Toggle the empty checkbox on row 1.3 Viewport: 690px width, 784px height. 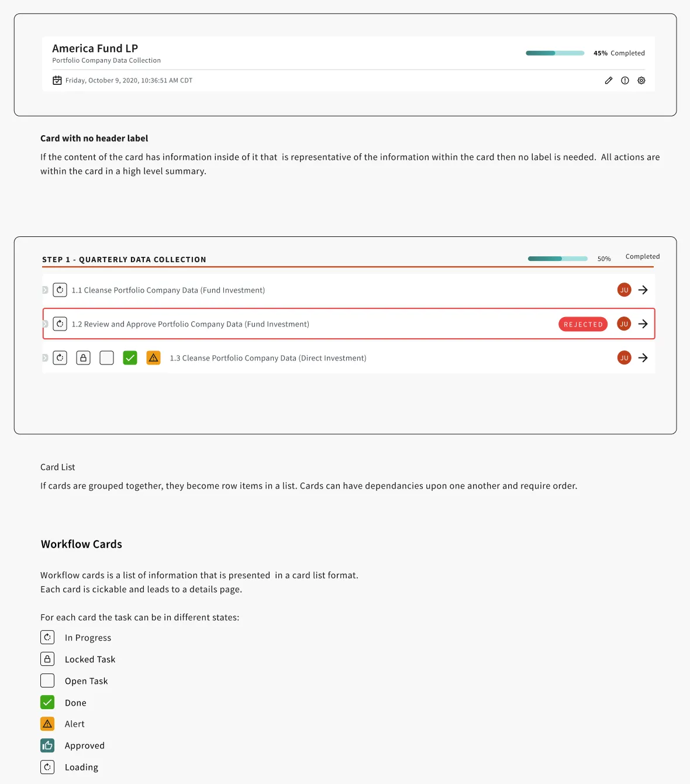pos(107,358)
